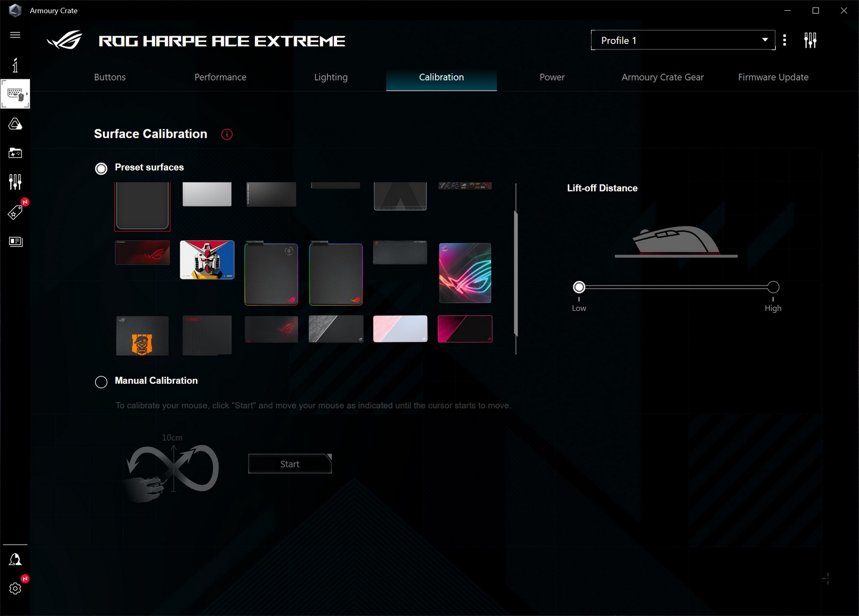Select the red ROG-logo mousepad in second row
The height and width of the screenshot is (616, 859).
[142, 253]
